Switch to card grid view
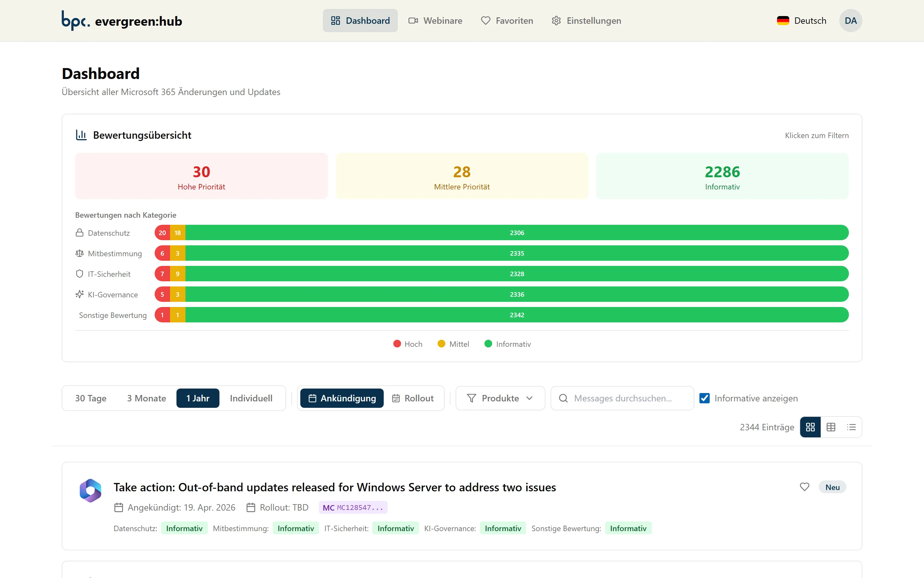This screenshot has height=578, width=924. click(810, 427)
